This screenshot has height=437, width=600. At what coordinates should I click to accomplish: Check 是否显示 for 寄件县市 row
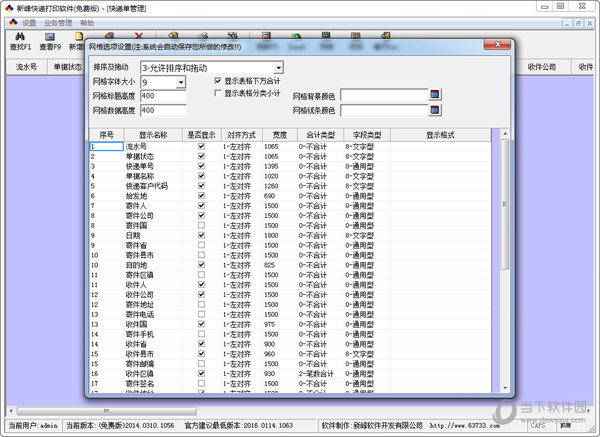point(201,255)
